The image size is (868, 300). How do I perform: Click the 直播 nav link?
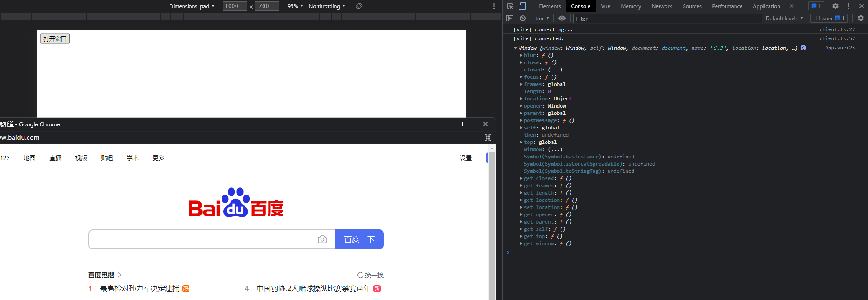[56, 158]
